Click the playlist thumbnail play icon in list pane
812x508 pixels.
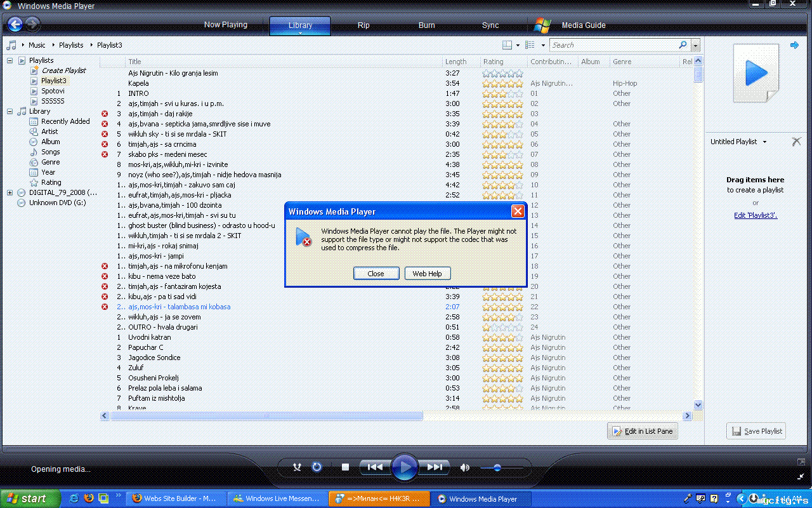(756, 73)
